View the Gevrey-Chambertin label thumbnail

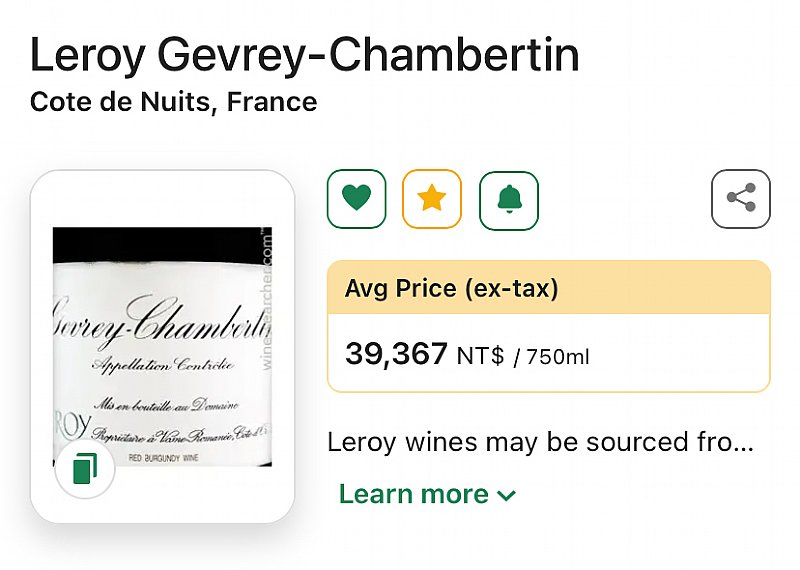click(162, 346)
